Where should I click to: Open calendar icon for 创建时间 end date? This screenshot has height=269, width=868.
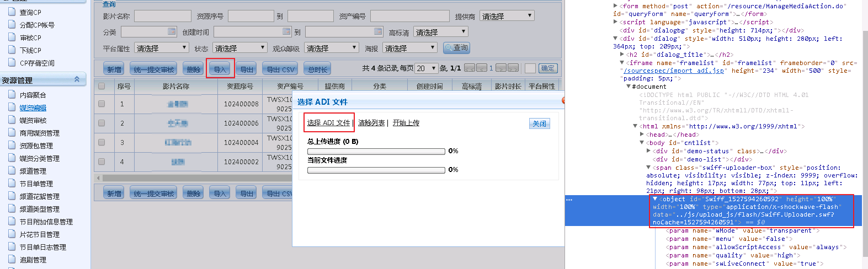[x=378, y=32]
